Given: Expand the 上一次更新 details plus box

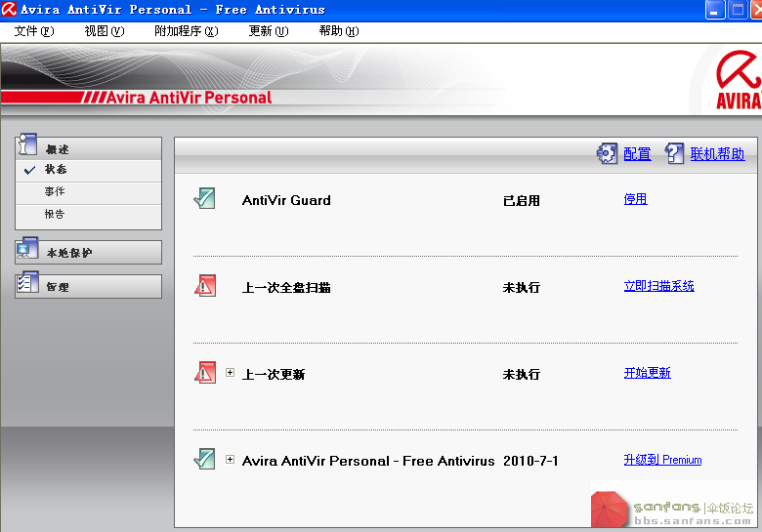Looking at the screenshot, I should 231,372.
